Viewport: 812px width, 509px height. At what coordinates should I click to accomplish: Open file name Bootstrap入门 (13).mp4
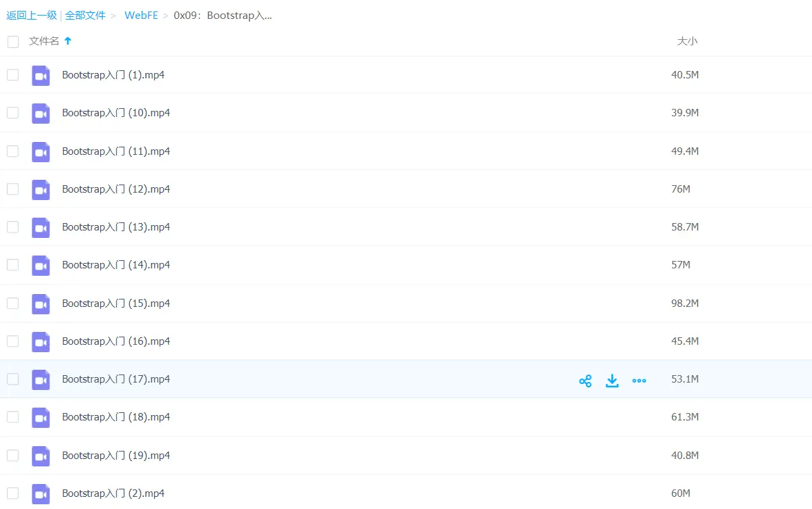click(116, 227)
